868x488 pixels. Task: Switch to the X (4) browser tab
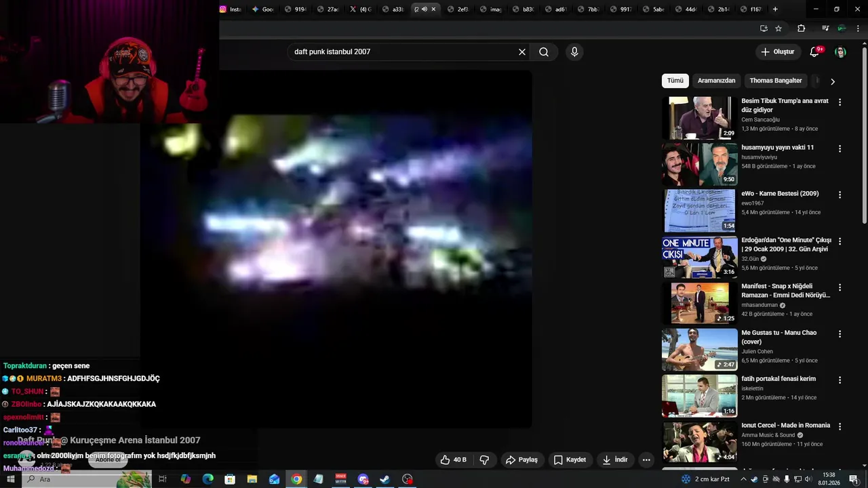pyautogui.click(x=360, y=9)
